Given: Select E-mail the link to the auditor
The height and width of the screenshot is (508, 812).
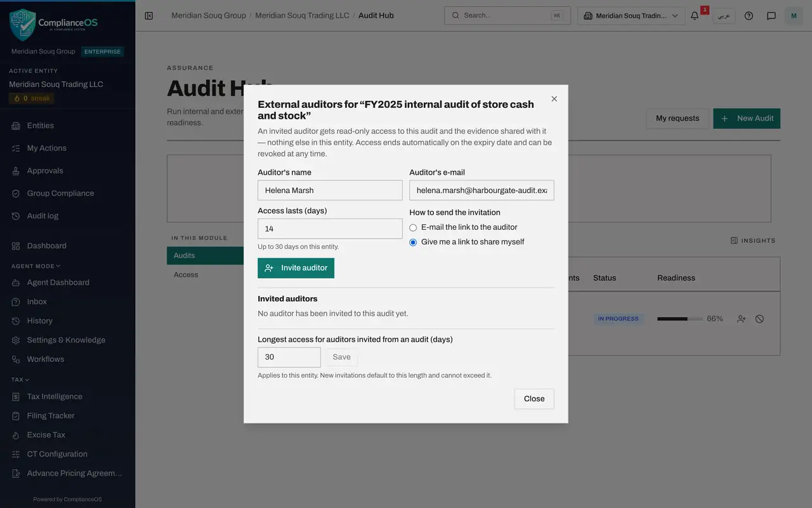Looking at the screenshot, I should 413,227.
